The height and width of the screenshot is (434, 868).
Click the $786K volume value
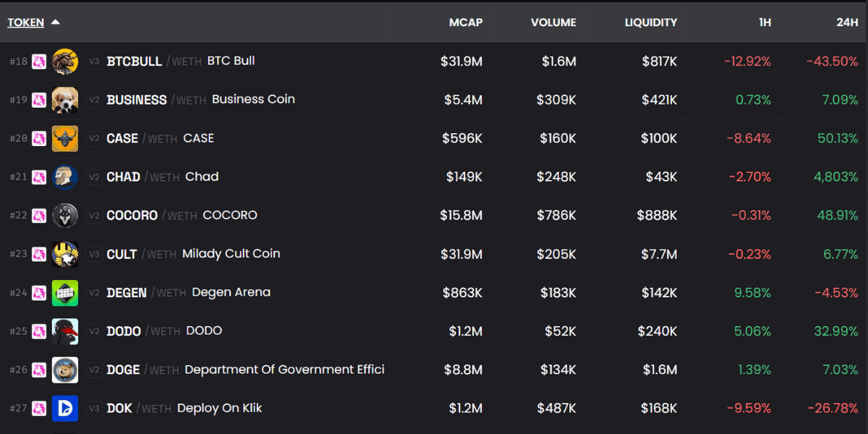(x=557, y=216)
